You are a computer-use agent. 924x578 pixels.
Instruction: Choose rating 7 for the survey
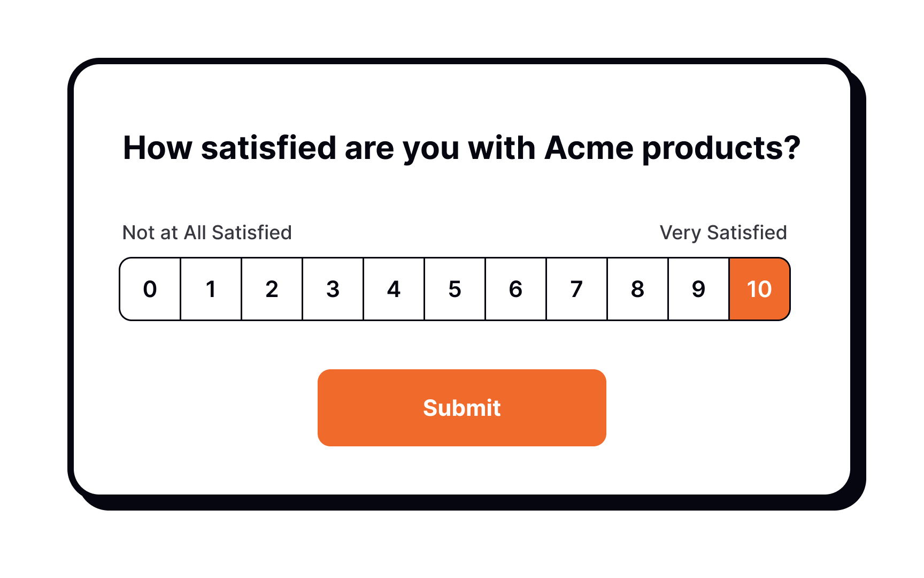(x=576, y=288)
